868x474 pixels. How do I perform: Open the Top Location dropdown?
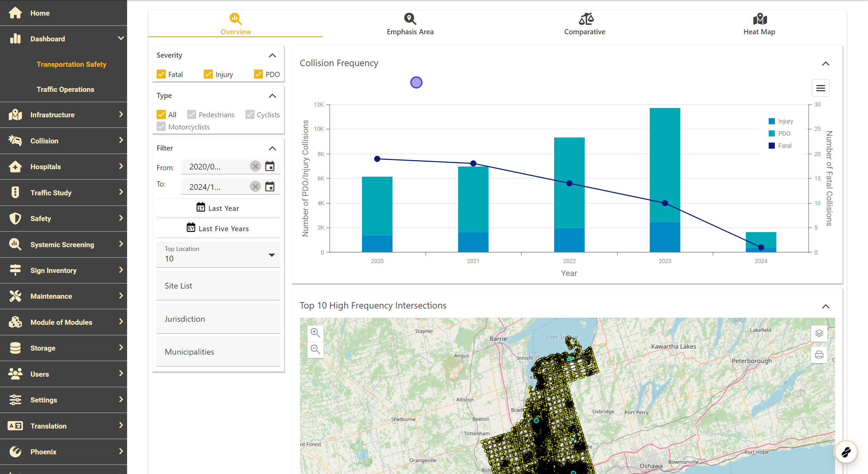[218, 255]
